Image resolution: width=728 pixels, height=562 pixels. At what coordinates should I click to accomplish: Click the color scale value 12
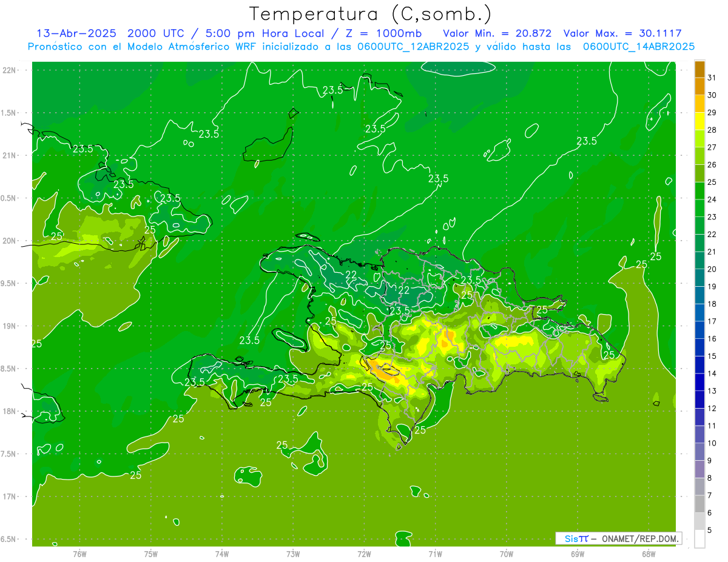(x=712, y=409)
